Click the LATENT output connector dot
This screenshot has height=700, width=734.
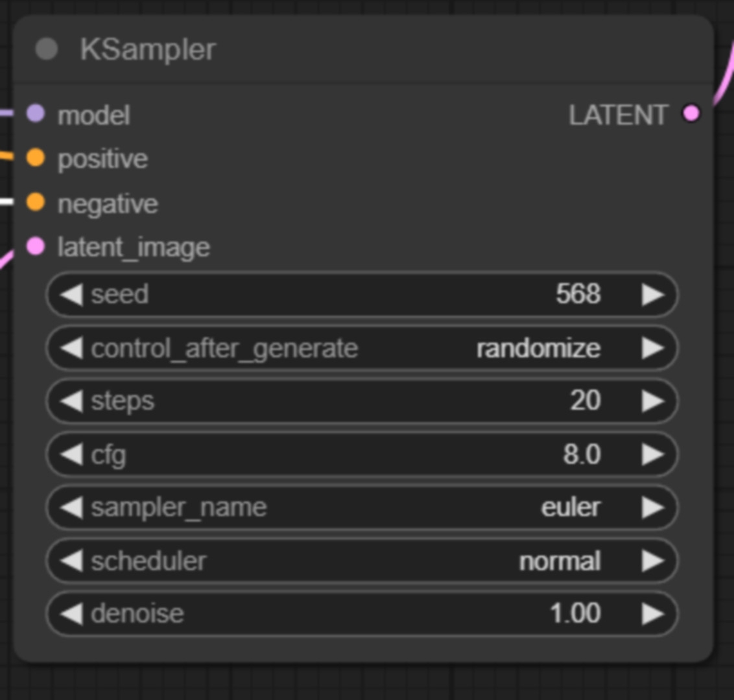click(691, 113)
